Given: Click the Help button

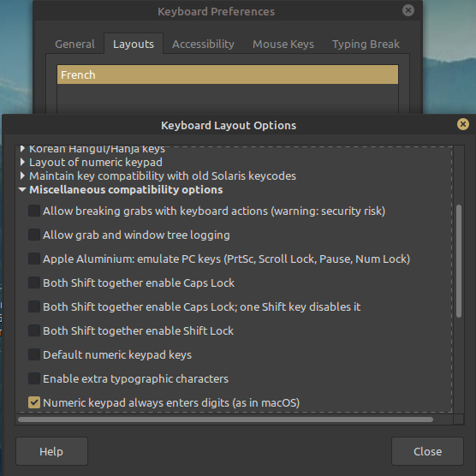Looking at the screenshot, I should 51,451.
